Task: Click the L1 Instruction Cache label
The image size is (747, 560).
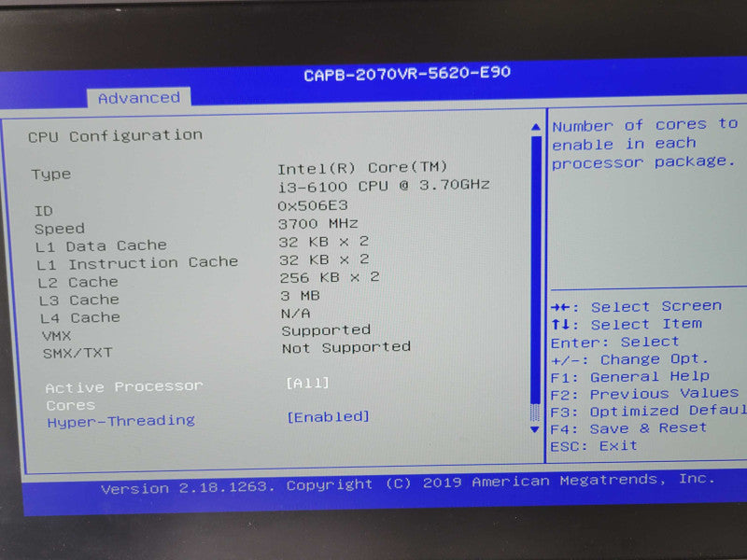Action: point(137,263)
